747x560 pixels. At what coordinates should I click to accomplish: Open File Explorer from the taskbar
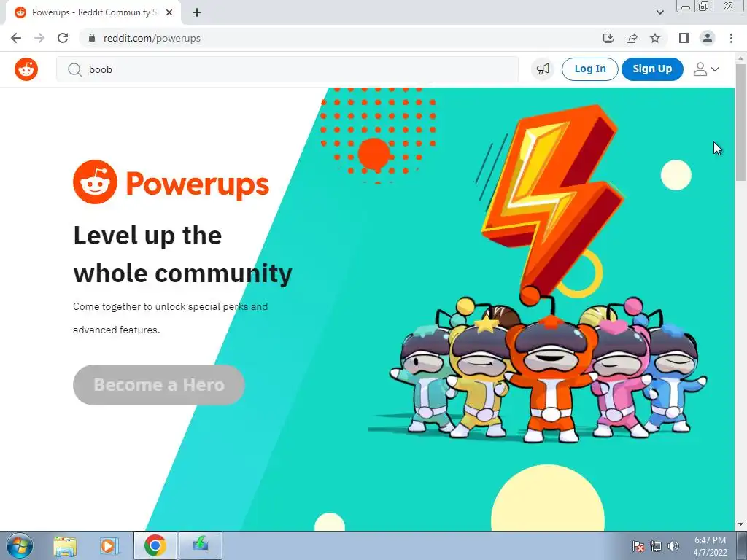(65, 545)
